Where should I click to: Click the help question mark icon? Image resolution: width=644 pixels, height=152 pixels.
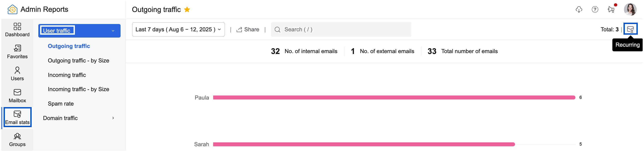pyautogui.click(x=595, y=10)
